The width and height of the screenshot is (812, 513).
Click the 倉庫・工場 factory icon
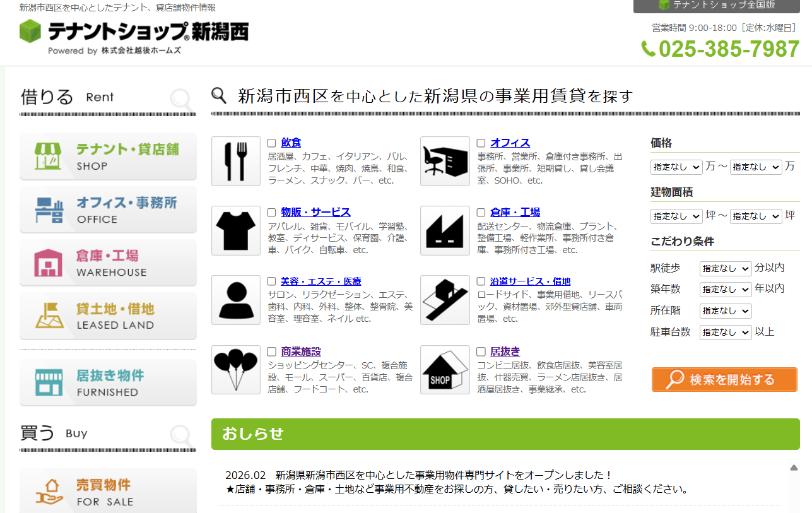(445, 230)
